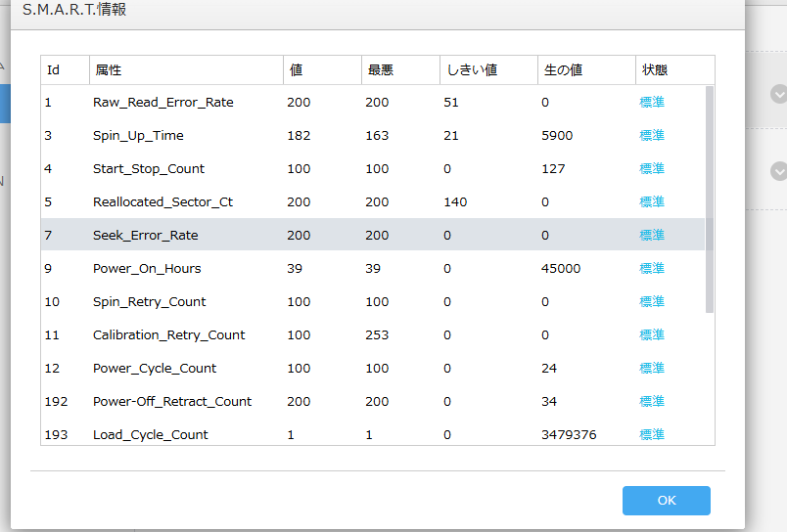Click raw value 45000 for Power_On_Hours
The image size is (787, 532).
click(560, 268)
